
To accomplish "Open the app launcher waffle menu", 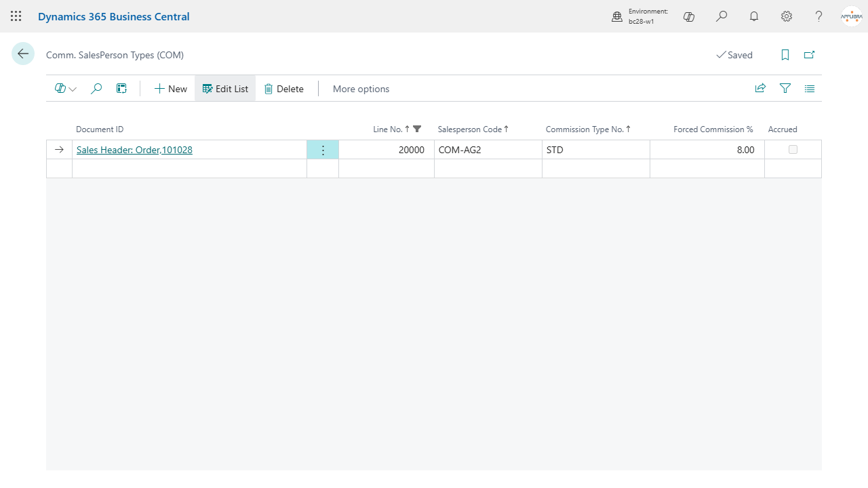I will [16, 16].
